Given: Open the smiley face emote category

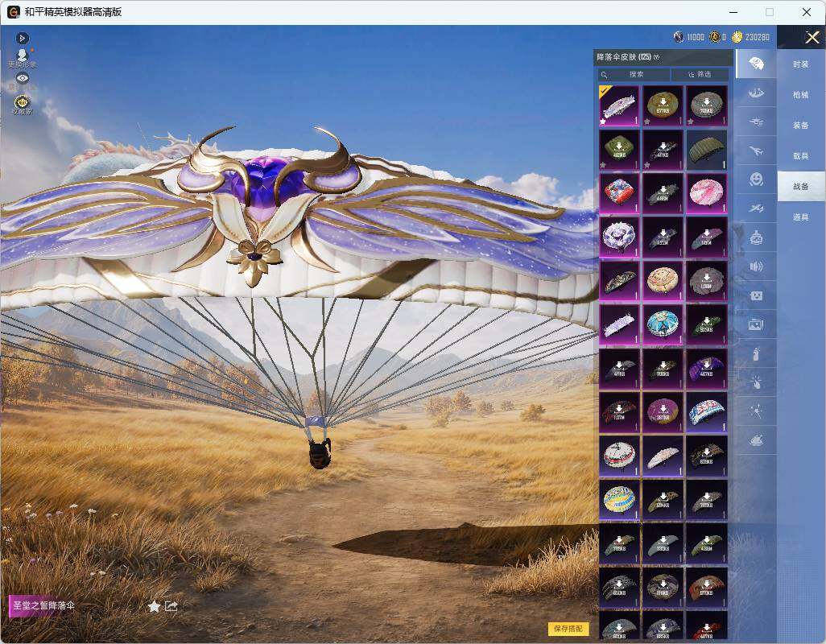Looking at the screenshot, I should pyautogui.click(x=756, y=180).
